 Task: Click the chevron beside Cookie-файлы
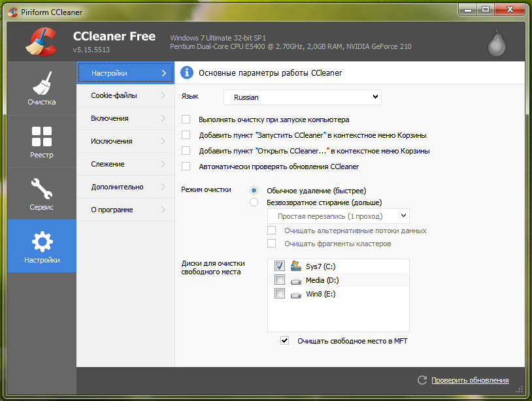[163, 95]
